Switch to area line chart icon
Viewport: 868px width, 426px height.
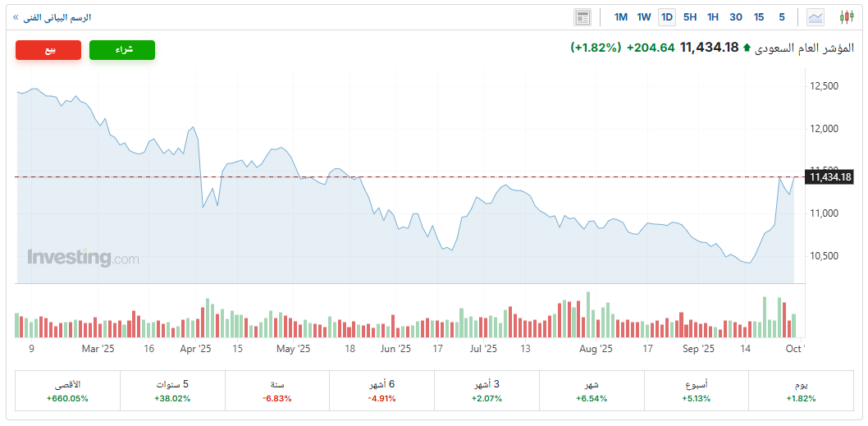coord(815,17)
